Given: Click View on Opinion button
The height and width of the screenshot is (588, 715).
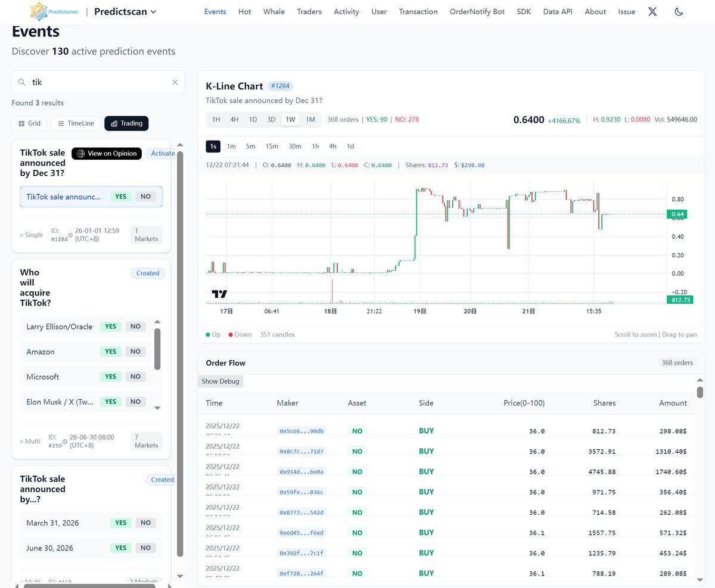Looking at the screenshot, I should [107, 153].
